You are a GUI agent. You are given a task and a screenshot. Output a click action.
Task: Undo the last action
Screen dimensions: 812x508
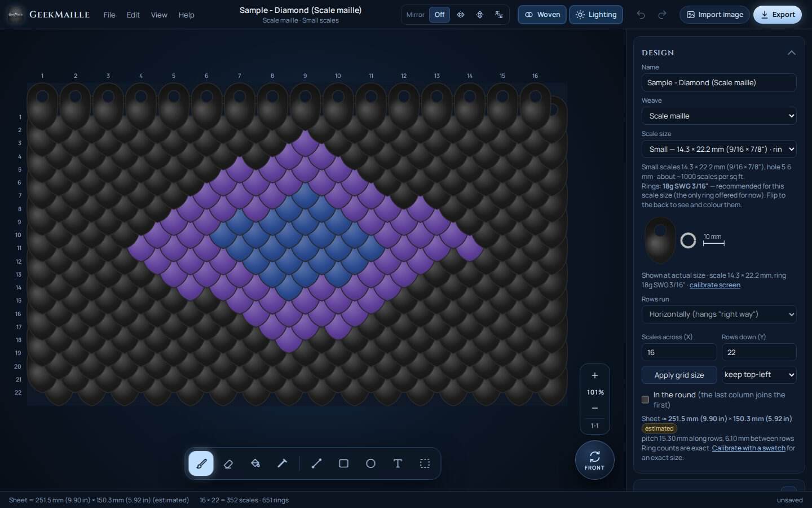[x=641, y=15]
